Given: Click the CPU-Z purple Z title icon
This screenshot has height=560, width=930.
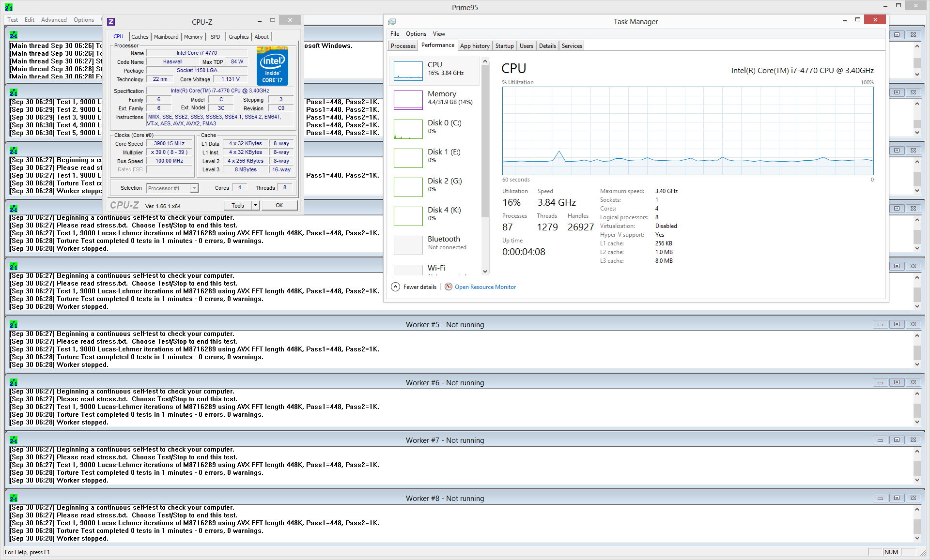Looking at the screenshot, I should tap(111, 22).
